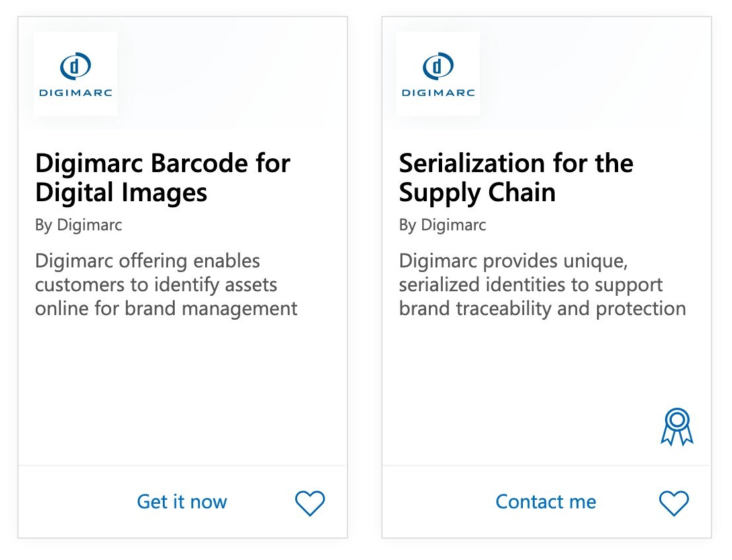
Task: Click By Digimarc under the Serialization title
Action: pos(442,225)
